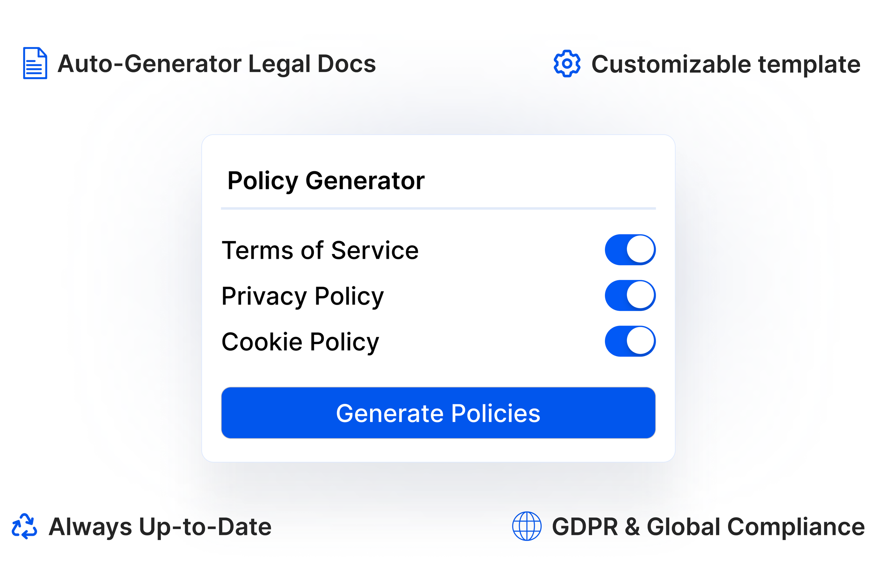This screenshot has height=588, width=882.
Task: Click the white knob on Terms of Service toggle
Action: [641, 250]
